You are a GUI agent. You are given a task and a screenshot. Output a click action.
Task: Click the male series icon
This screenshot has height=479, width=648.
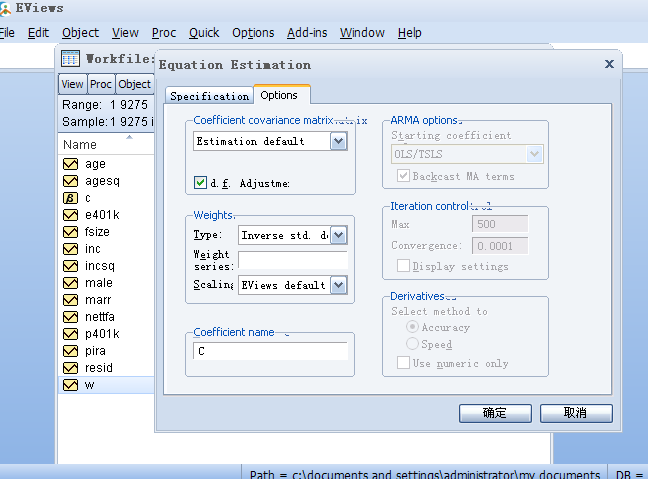(x=70, y=283)
